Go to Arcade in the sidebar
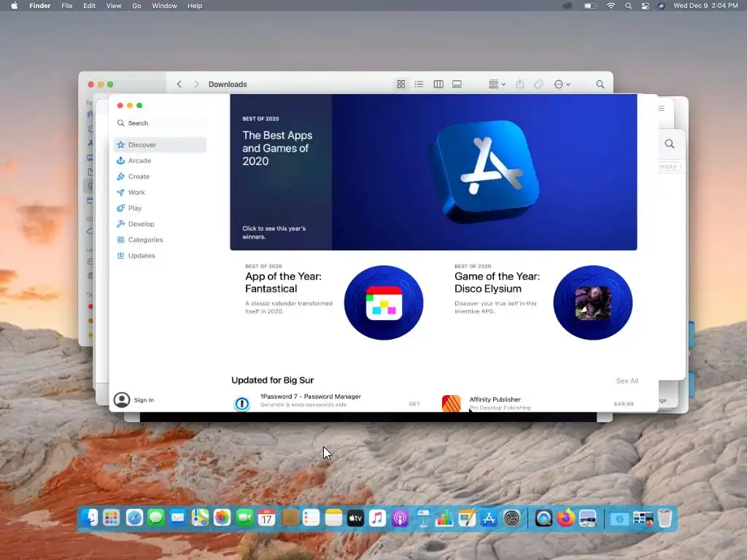747x560 pixels. point(160,160)
